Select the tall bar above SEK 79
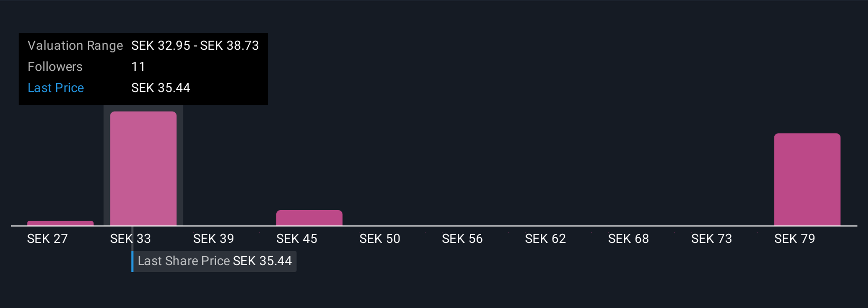 pos(807,179)
